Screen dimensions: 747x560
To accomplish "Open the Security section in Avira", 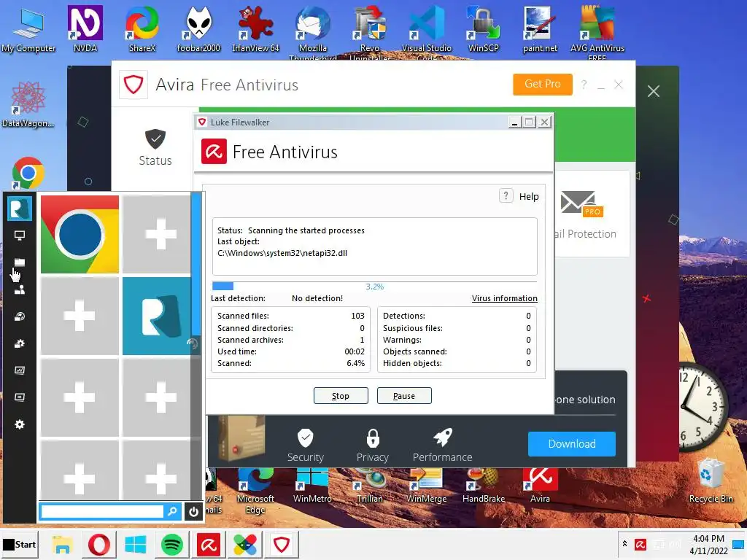I will 306,446.
